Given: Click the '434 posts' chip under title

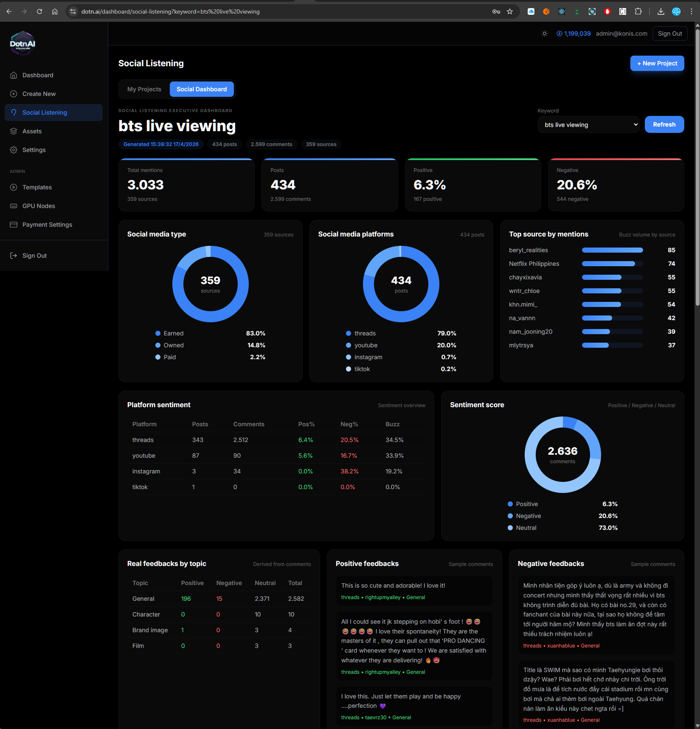Looking at the screenshot, I should (x=225, y=144).
